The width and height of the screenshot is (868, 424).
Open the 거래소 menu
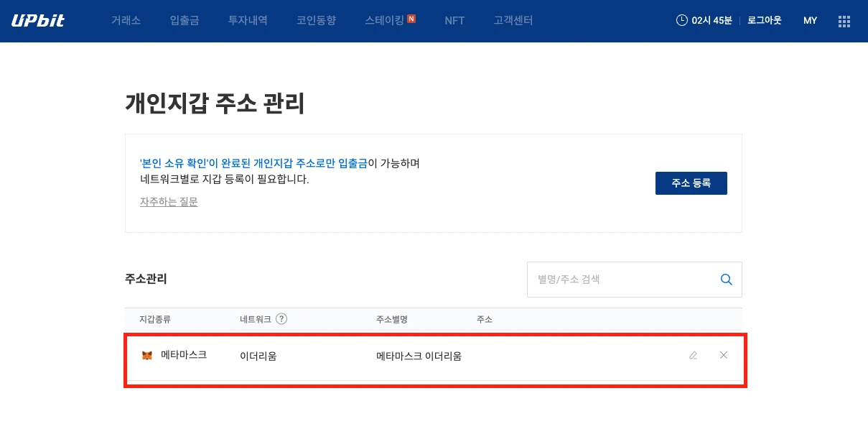(x=126, y=21)
